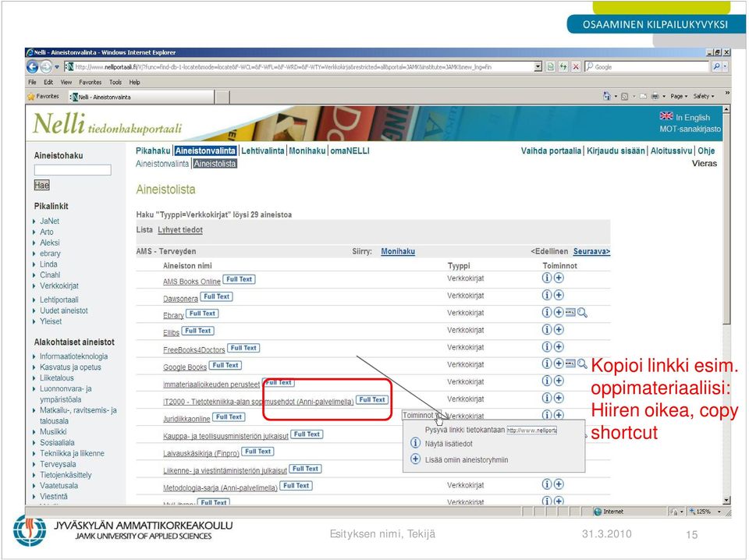
Task: Click the Vaihda portaalia link
Action: point(551,151)
